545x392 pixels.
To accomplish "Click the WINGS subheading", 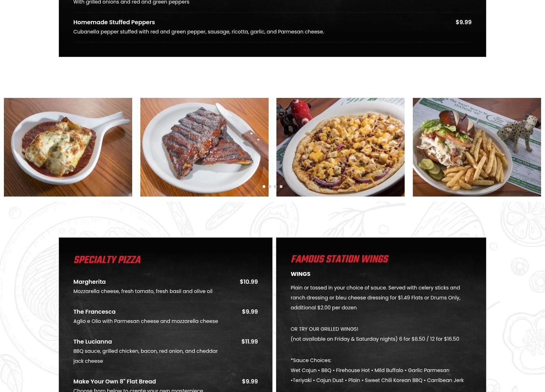I will click(x=300, y=274).
